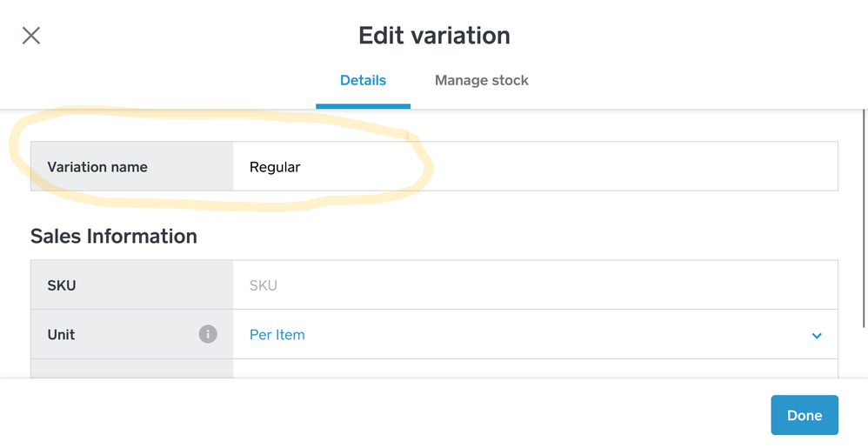Viewport: 868px width, 448px height.
Task: Switch to the Details tab
Action: coord(363,80)
